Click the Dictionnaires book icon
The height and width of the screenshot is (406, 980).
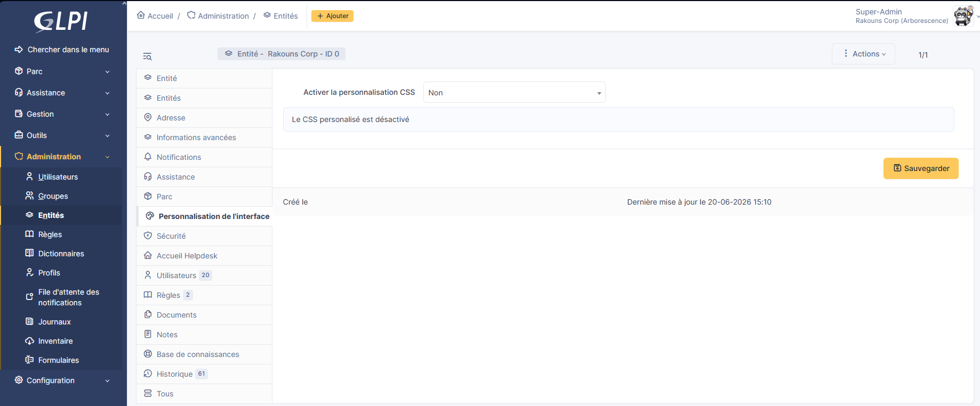click(x=29, y=253)
